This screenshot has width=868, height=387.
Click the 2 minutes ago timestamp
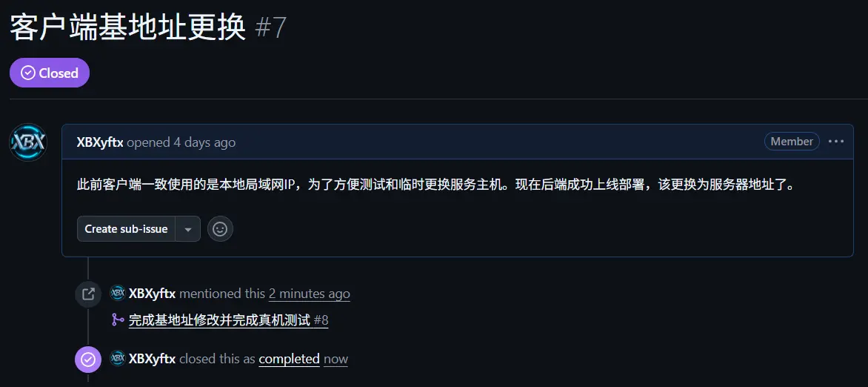[x=309, y=294]
